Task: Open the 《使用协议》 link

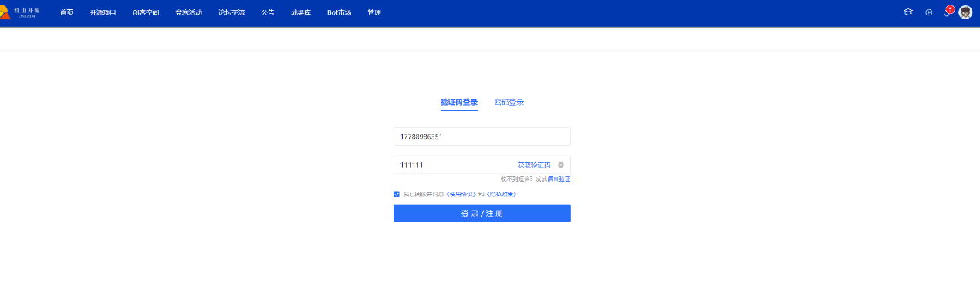Action: point(461,194)
